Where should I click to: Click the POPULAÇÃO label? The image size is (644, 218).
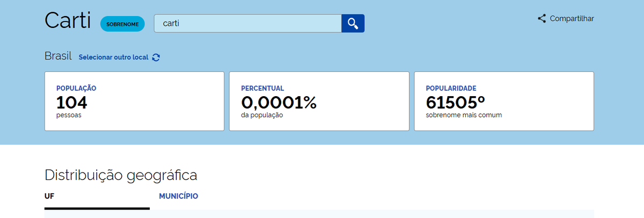coord(76,88)
